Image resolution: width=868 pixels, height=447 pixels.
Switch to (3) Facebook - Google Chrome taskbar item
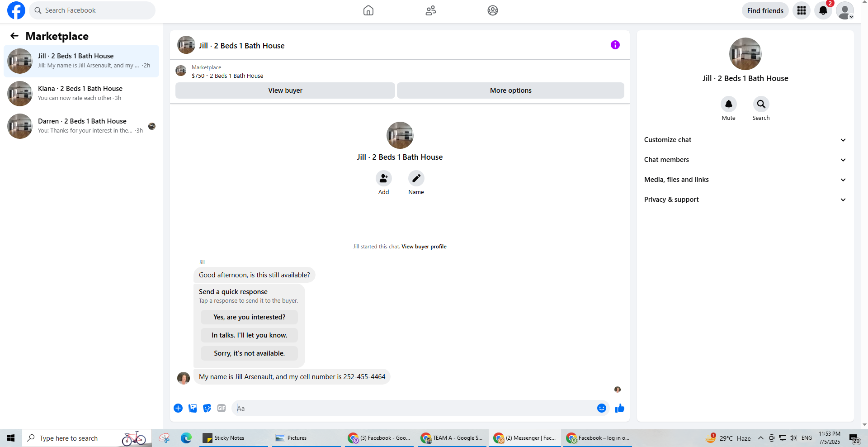click(x=379, y=438)
